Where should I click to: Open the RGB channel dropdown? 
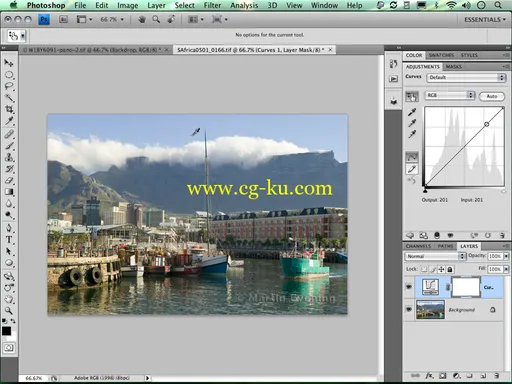click(x=449, y=96)
